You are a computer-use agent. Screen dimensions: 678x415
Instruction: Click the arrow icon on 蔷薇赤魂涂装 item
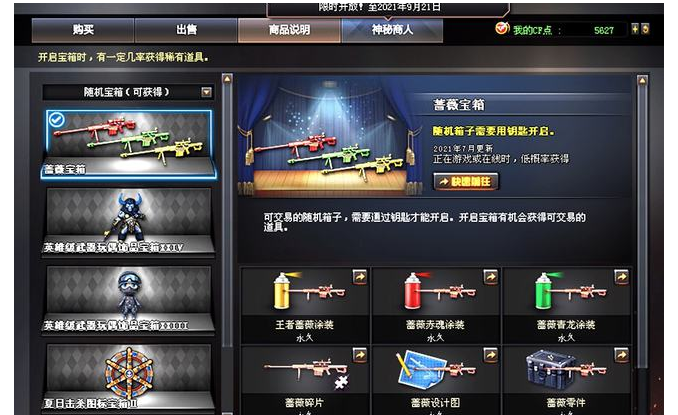(490, 277)
